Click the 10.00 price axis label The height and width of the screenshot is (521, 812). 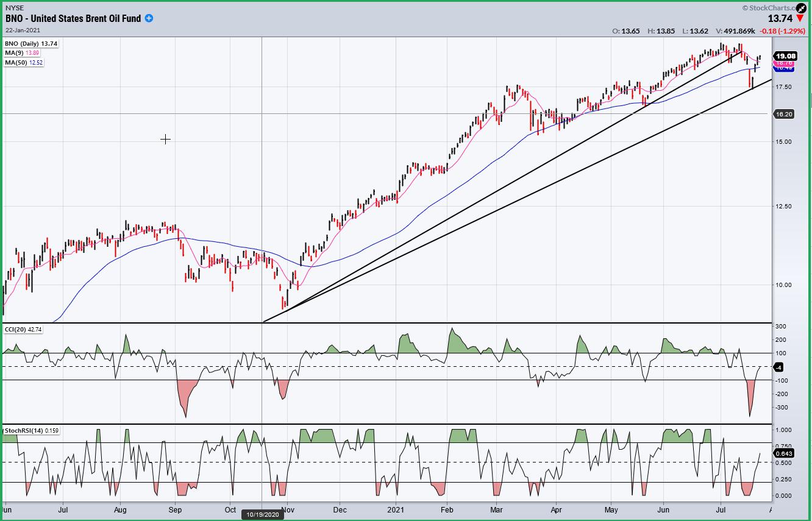(785, 285)
